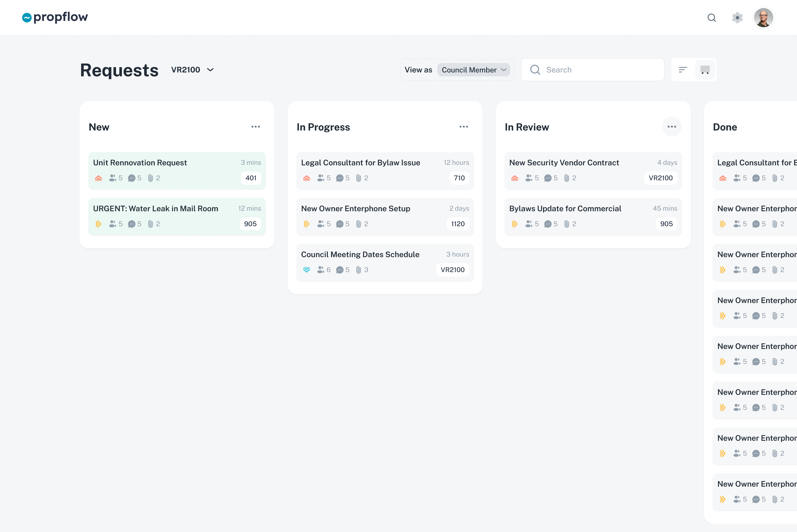
Task: Click the header search magnifier icon
Action: [711, 18]
